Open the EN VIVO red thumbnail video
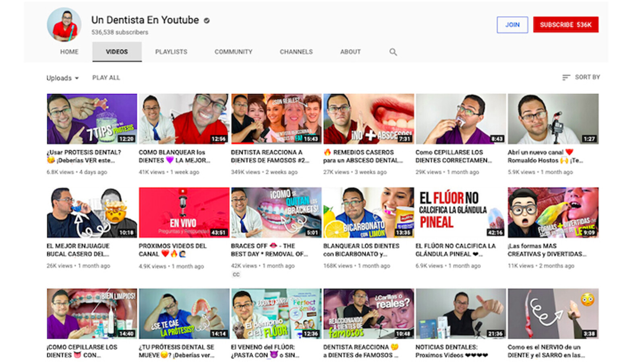The width and height of the screenshot is (644, 362). click(184, 212)
